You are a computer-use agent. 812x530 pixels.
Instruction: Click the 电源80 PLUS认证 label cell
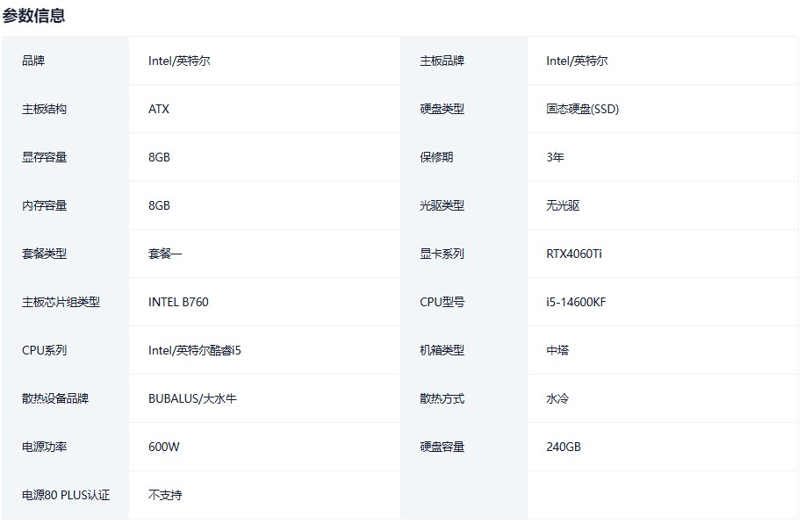pyautogui.click(x=66, y=495)
